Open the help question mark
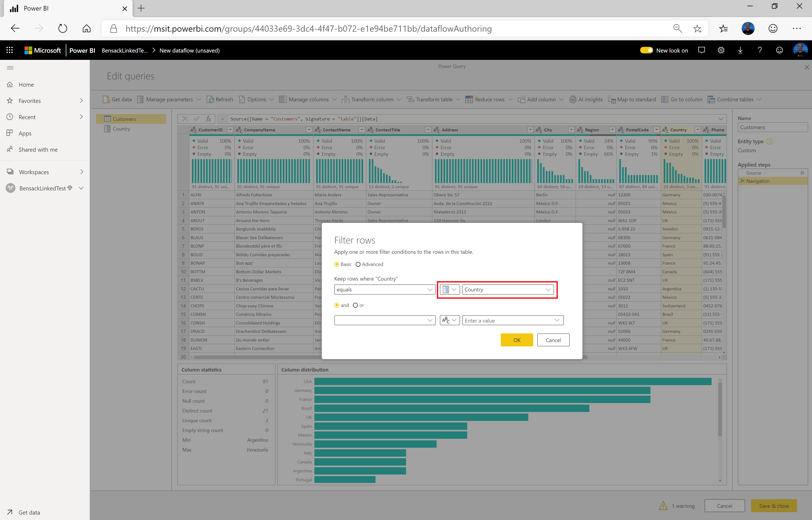 [760, 50]
